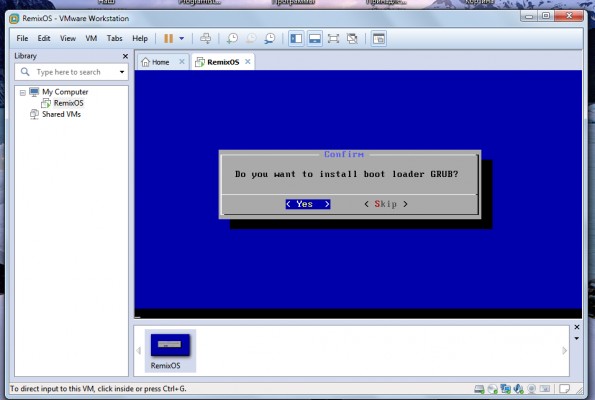
Task: Enter full screen mode
Action: [x=333, y=38]
